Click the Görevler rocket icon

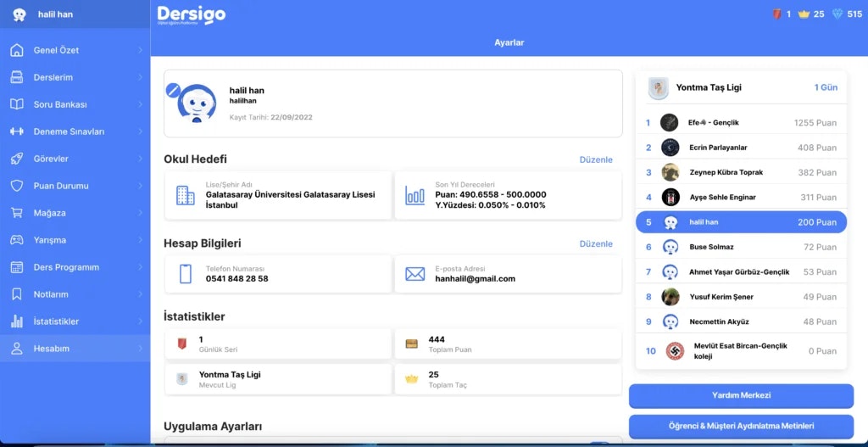17,159
